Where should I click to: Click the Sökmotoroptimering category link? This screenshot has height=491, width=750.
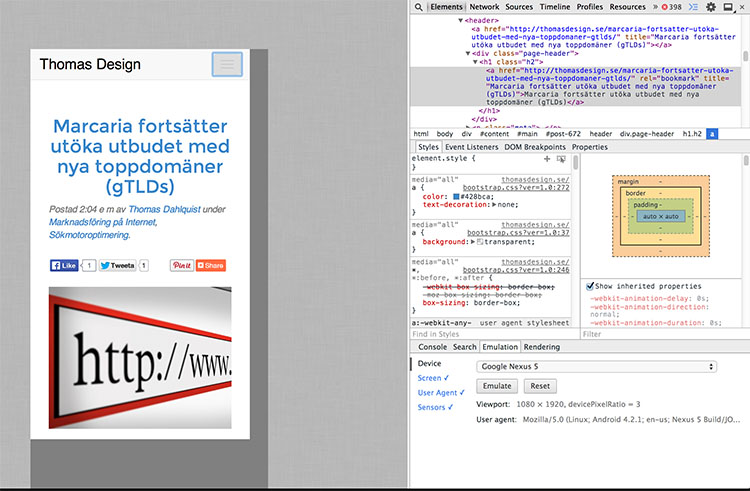[x=89, y=235]
